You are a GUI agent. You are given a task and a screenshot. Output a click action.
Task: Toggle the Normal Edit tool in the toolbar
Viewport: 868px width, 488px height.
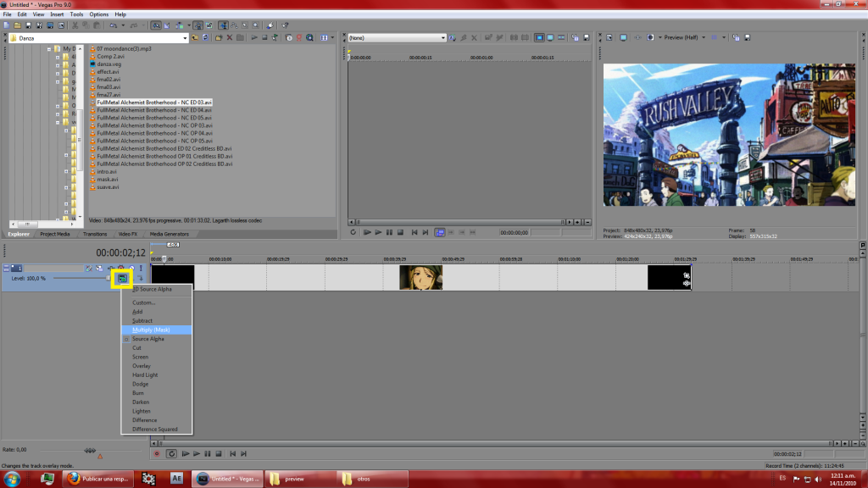click(223, 25)
